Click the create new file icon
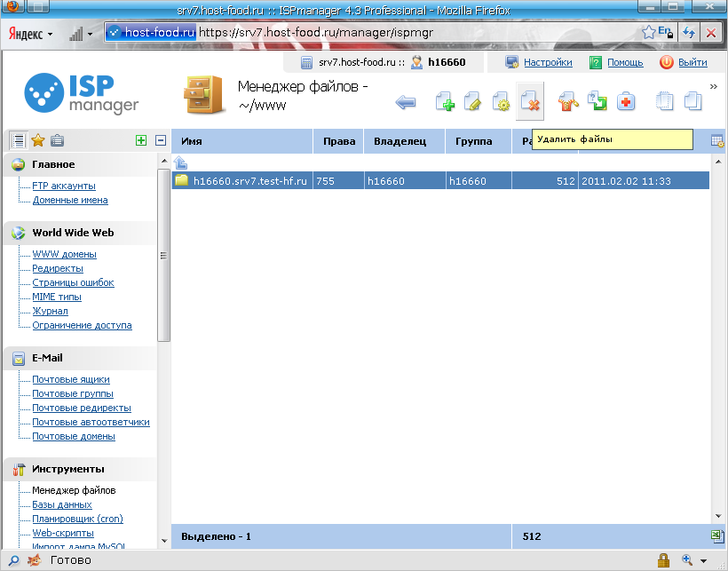 [444, 101]
